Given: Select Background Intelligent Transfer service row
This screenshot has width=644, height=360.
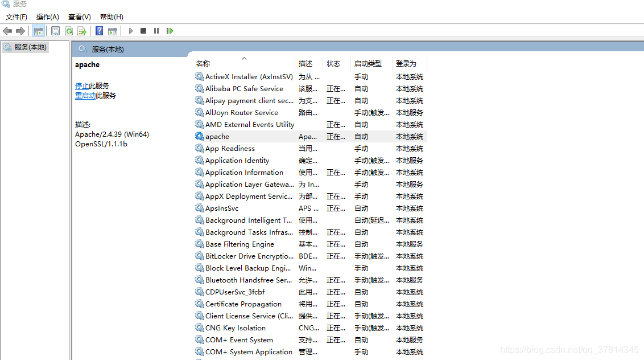Looking at the screenshot, I should pos(310,220).
